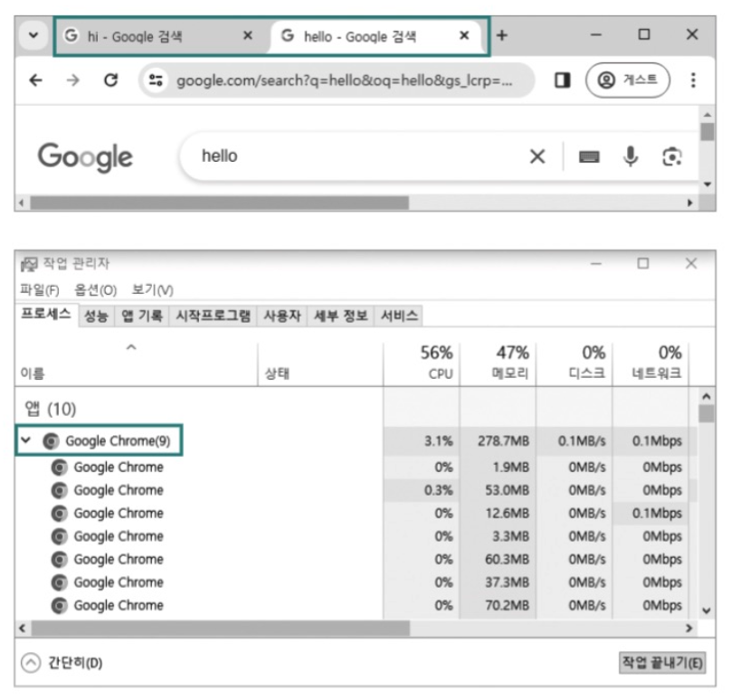Open Google virtual keyboard input tool
The height and width of the screenshot is (700, 731).
(589, 156)
